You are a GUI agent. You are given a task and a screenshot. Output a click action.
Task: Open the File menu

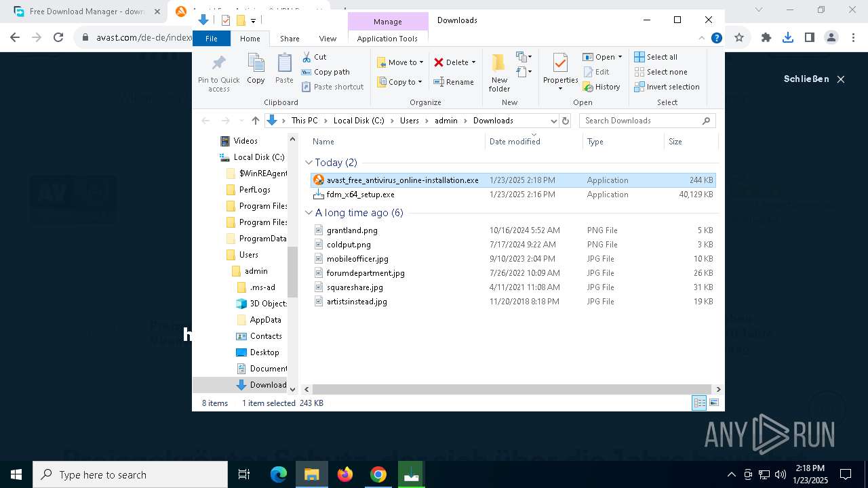click(212, 39)
